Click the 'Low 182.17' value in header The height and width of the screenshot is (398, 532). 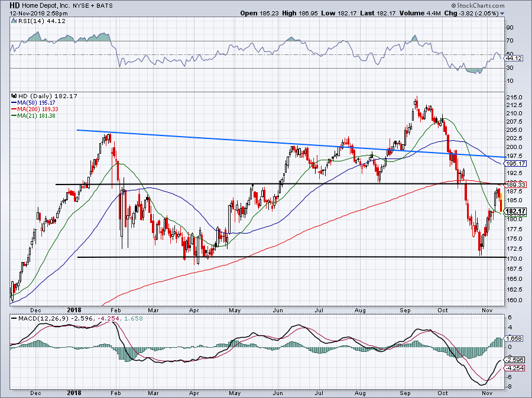click(339, 13)
